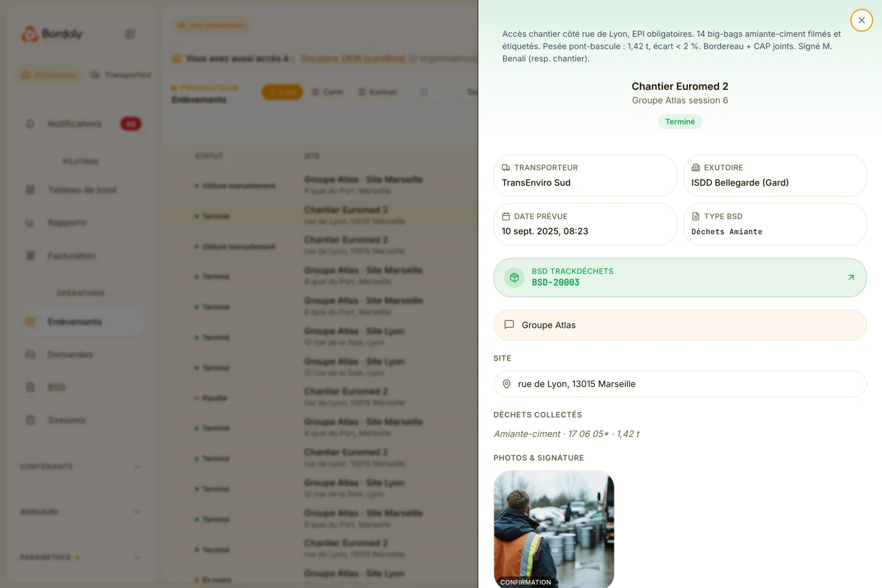This screenshot has height=588, width=882.
Task: Click the Facturation sidebar icon
Action: tap(30, 256)
